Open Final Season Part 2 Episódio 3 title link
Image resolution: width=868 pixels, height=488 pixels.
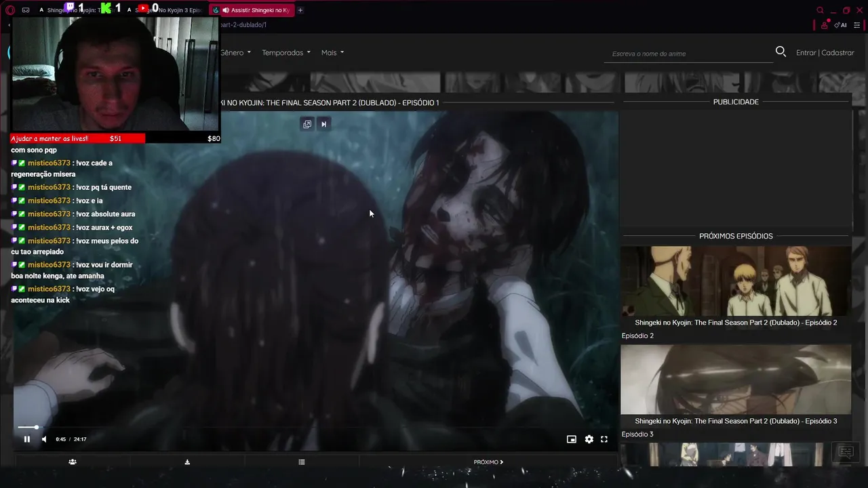point(736,421)
